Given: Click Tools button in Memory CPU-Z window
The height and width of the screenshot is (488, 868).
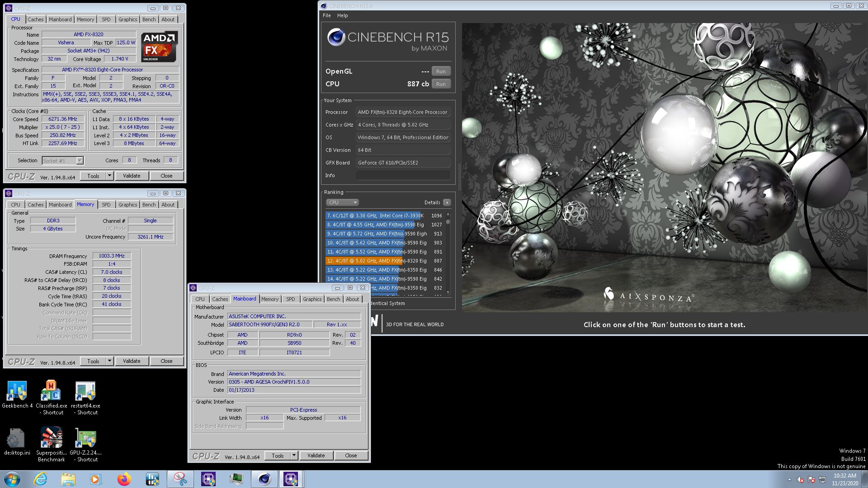Looking at the screenshot, I should coord(94,361).
